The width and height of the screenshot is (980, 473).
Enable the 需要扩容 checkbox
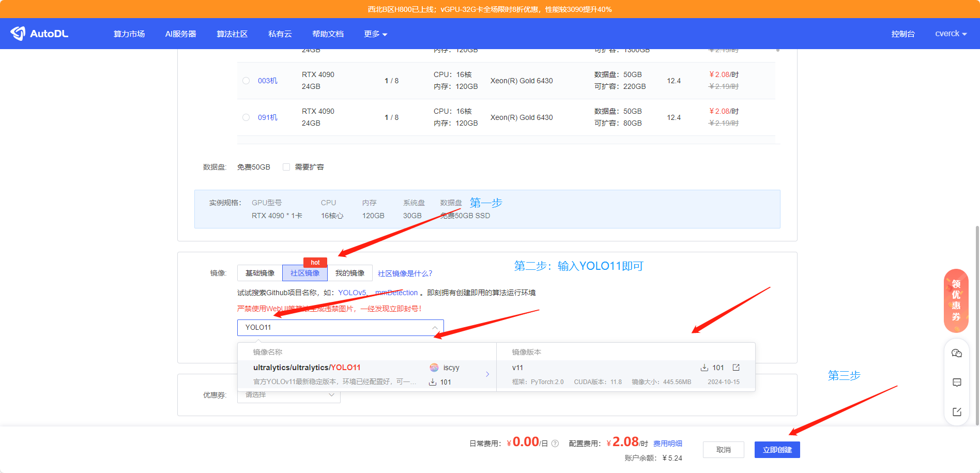coord(286,167)
